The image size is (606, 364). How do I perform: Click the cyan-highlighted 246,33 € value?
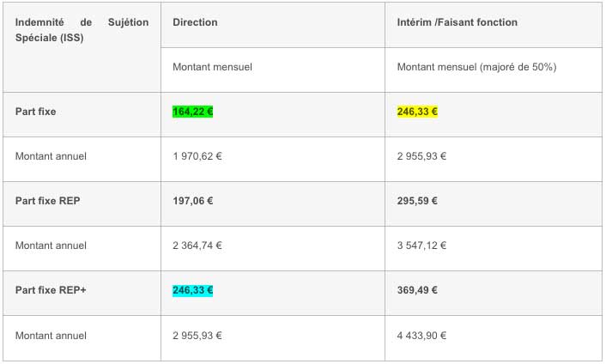(x=193, y=290)
